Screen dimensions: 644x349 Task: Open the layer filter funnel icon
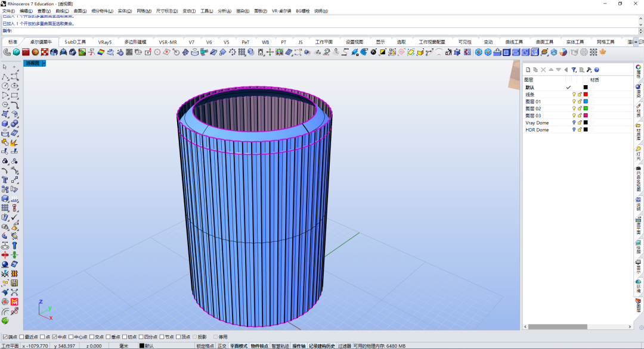pyautogui.click(x=574, y=70)
